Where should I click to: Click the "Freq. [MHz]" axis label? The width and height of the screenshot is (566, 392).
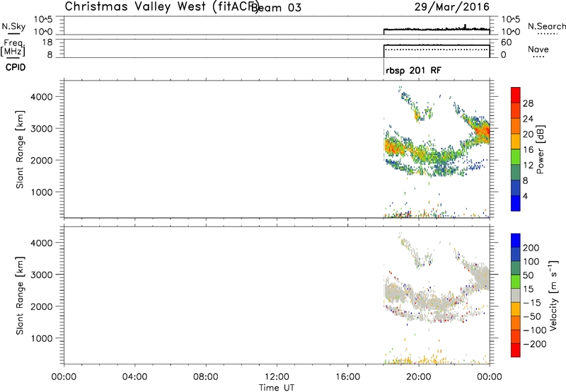click(13, 48)
